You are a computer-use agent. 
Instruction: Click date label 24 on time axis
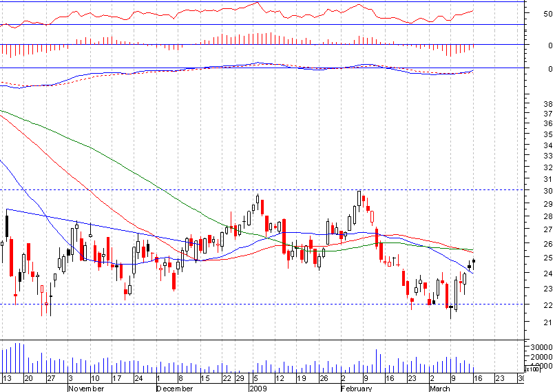coord(138,378)
